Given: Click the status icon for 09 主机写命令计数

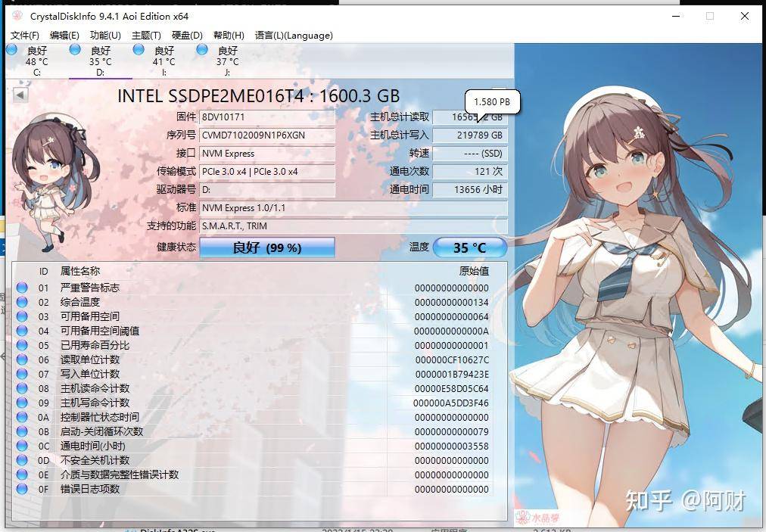Looking at the screenshot, I should (x=22, y=403).
